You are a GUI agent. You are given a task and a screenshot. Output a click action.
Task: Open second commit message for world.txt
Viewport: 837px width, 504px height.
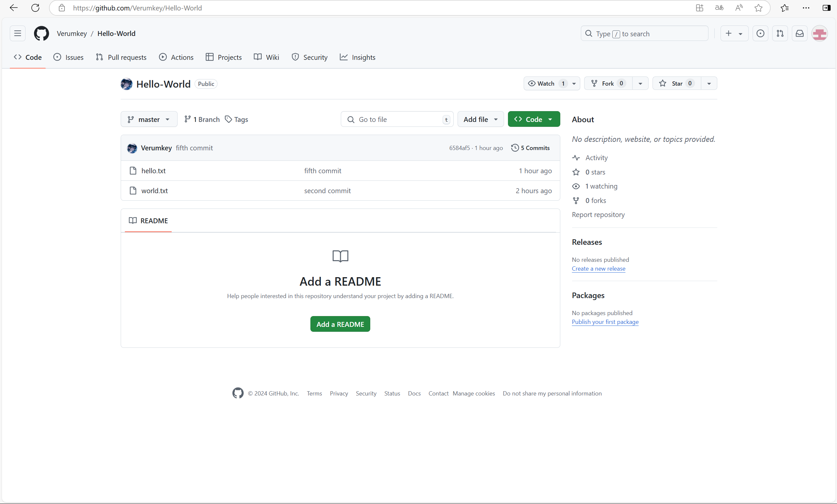pos(327,191)
